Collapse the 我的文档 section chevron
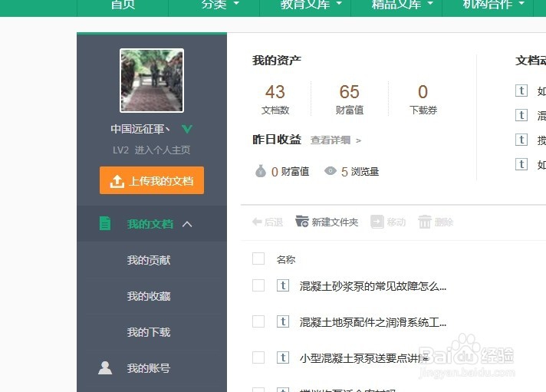 click(x=187, y=224)
